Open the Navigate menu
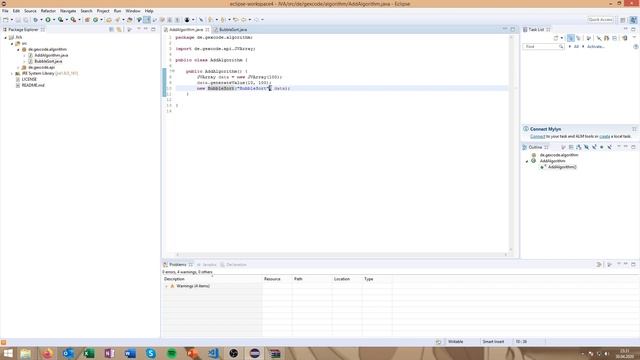Viewport: 640px width, 360px height. coord(68,11)
